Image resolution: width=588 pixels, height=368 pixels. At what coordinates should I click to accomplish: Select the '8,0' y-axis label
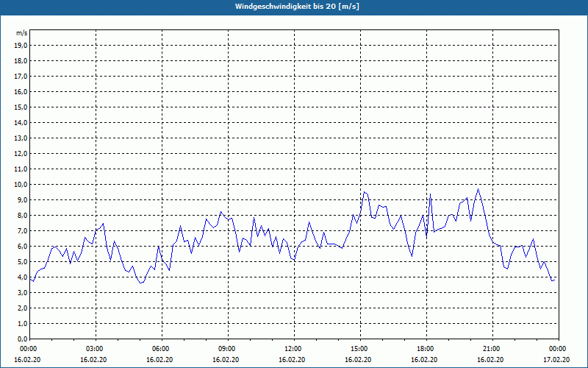point(23,215)
